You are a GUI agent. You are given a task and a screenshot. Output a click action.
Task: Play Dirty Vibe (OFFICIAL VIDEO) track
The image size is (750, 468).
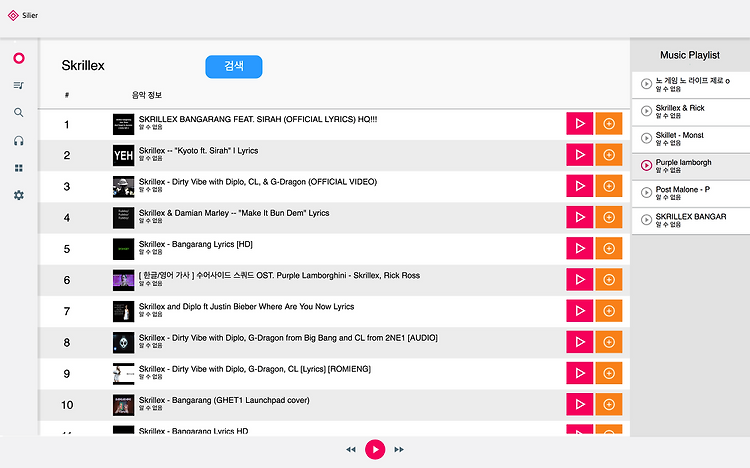[x=580, y=186]
